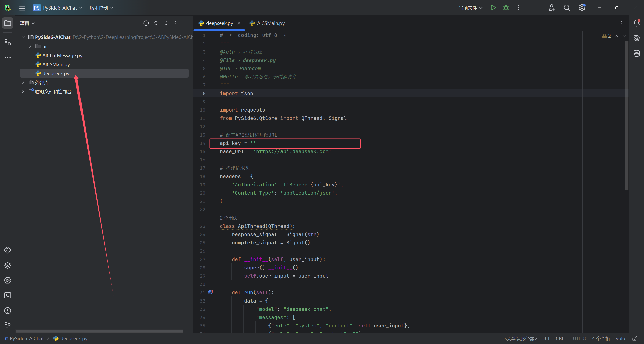Click the 2 warnings indicator in editor
The width and height of the screenshot is (644, 344).
click(607, 36)
